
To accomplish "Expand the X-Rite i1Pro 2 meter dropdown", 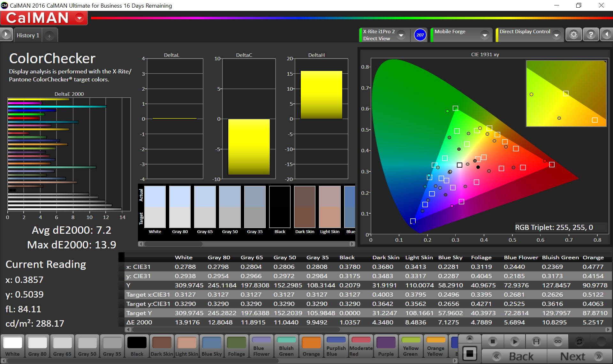I will 401,35.
